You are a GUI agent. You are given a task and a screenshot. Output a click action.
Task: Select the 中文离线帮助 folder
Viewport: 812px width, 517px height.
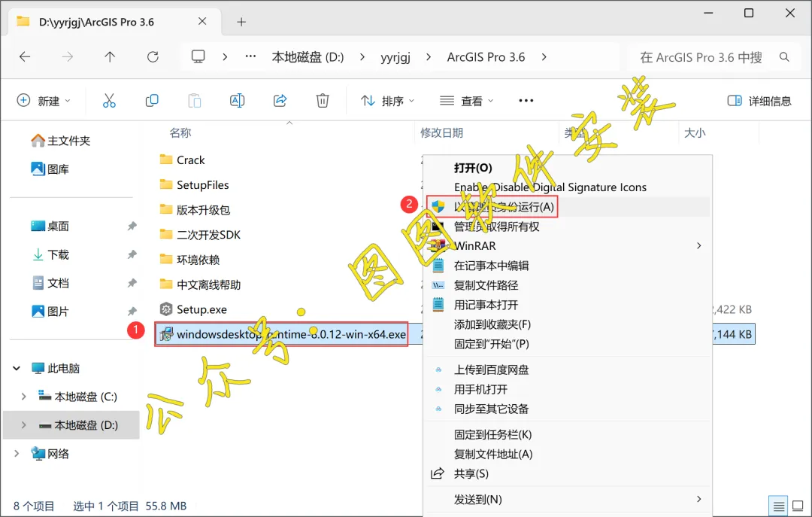coord(200,284)
